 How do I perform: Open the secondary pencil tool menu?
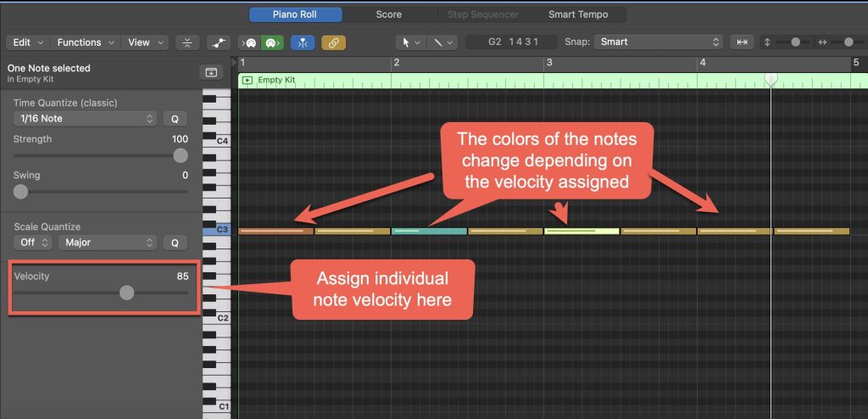(x=442, y=42)
